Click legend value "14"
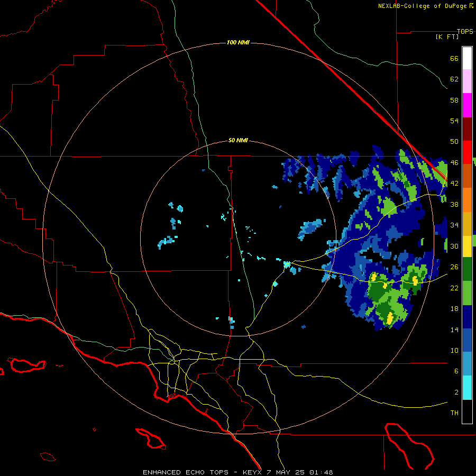This screenshot has width=476, height=476. click(454, 329)
